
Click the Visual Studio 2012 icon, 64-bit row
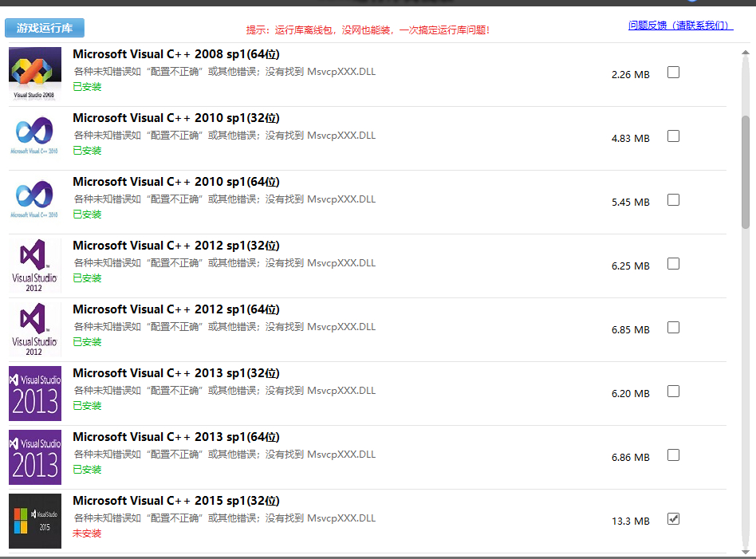[x=35, y=329]
